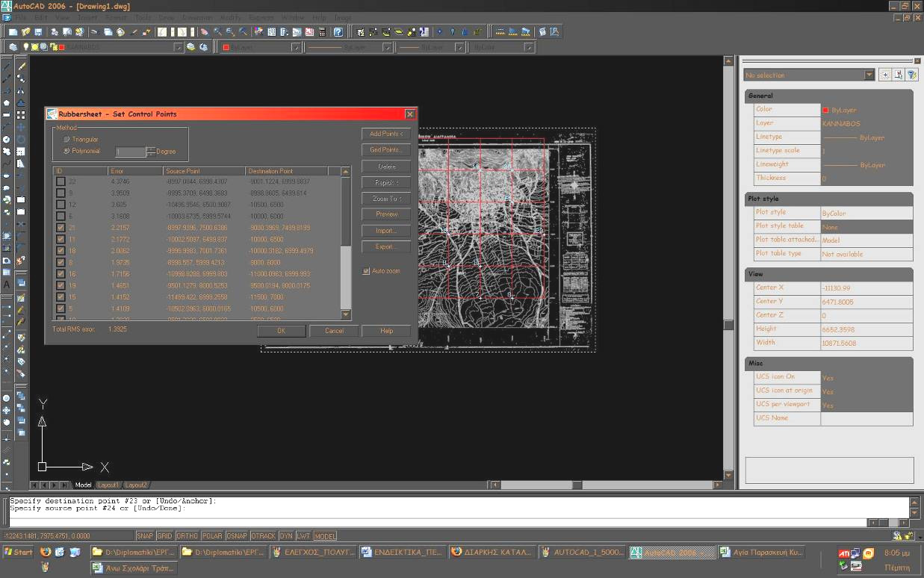Open the QuickCalc calculator icon
Image resolution: width=924 pixels, height=578 pixels.
(x=322, y=32)
